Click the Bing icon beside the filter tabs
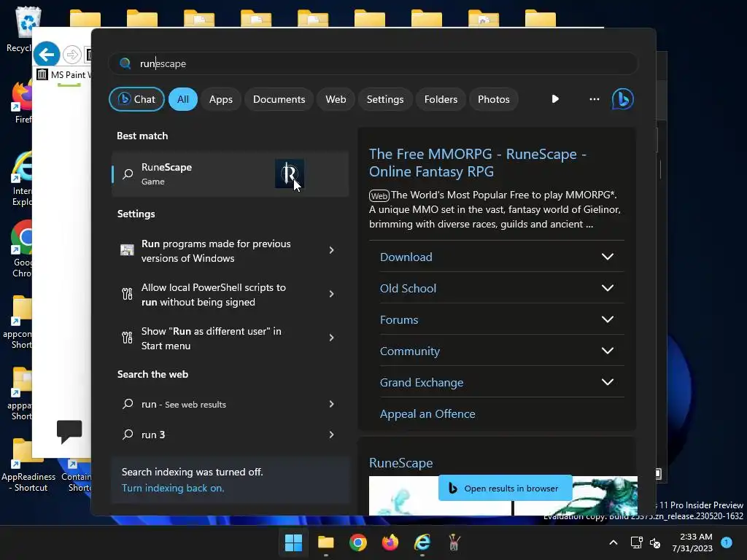747x560 pixels. (623, 99)
